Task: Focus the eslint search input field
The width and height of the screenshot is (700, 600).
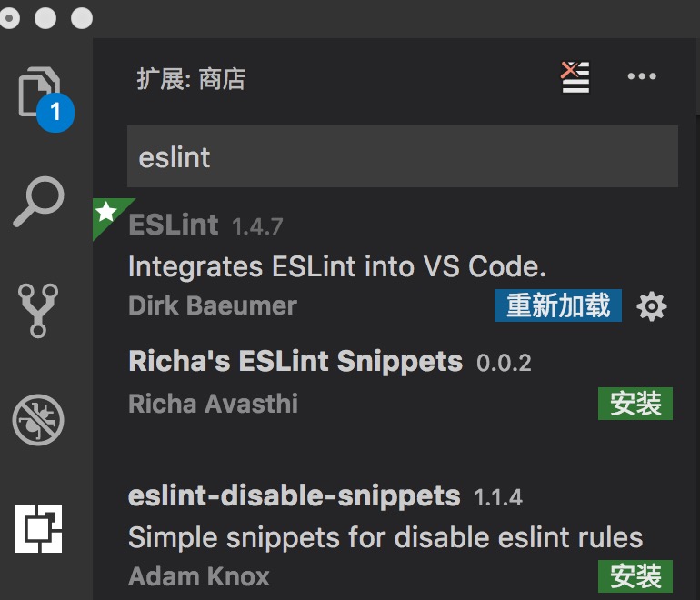Action: (x=402, y=156)
